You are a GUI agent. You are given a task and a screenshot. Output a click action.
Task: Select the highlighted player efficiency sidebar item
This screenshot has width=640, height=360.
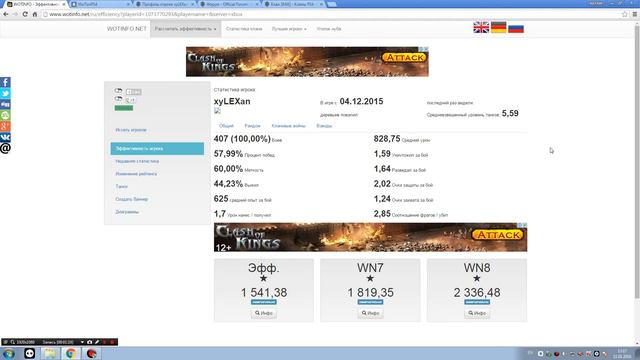[x=157, y=149]
